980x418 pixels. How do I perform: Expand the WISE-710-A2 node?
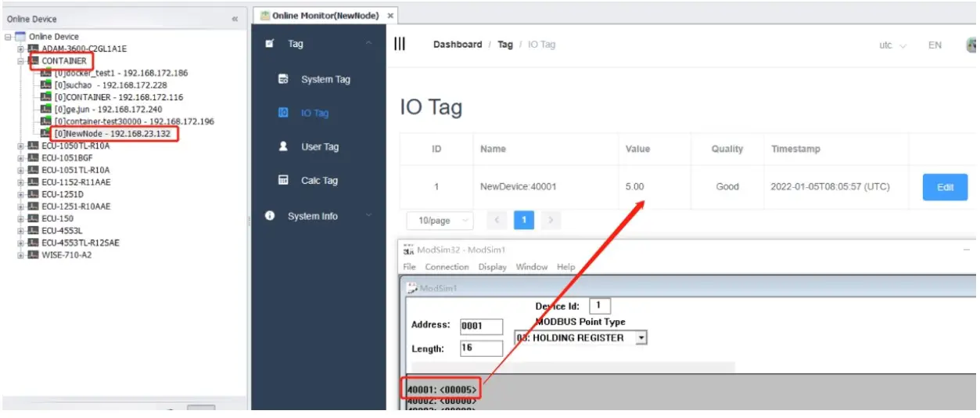coord(20,254)
